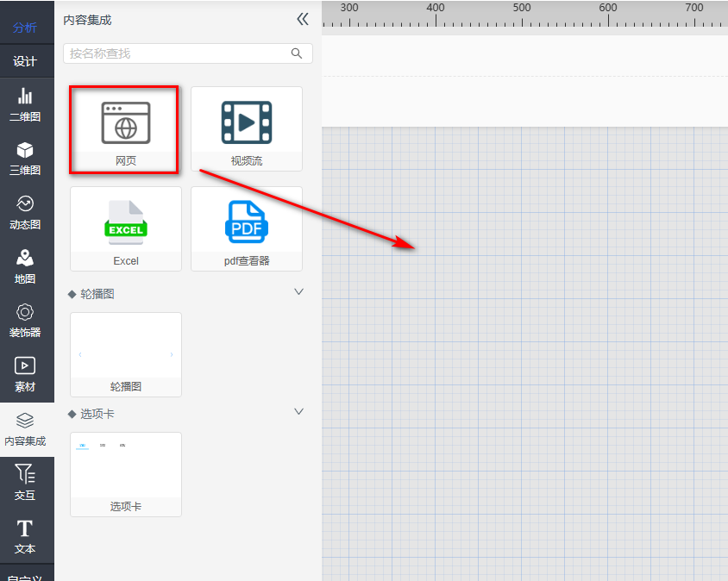Image resolution: width=728 pixels, height=581 pixels.
Task: Open the 三维图 (3D chart) sidebar category
Action: [25, 159]
